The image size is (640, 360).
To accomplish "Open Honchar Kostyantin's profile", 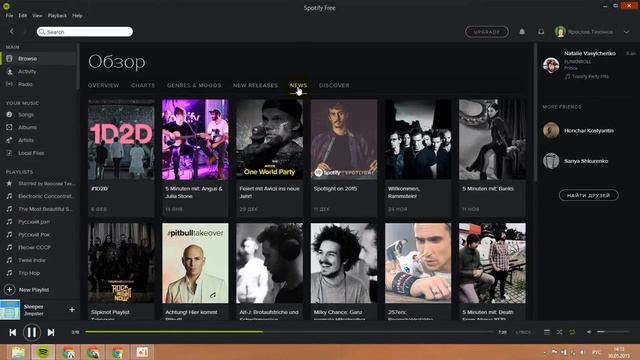I will 579,131.
